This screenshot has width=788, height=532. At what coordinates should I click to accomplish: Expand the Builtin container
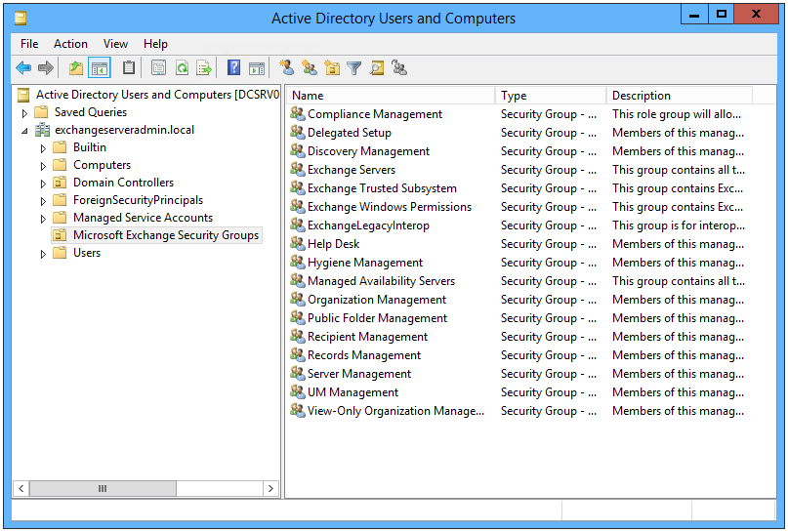(x=43, y=148)
